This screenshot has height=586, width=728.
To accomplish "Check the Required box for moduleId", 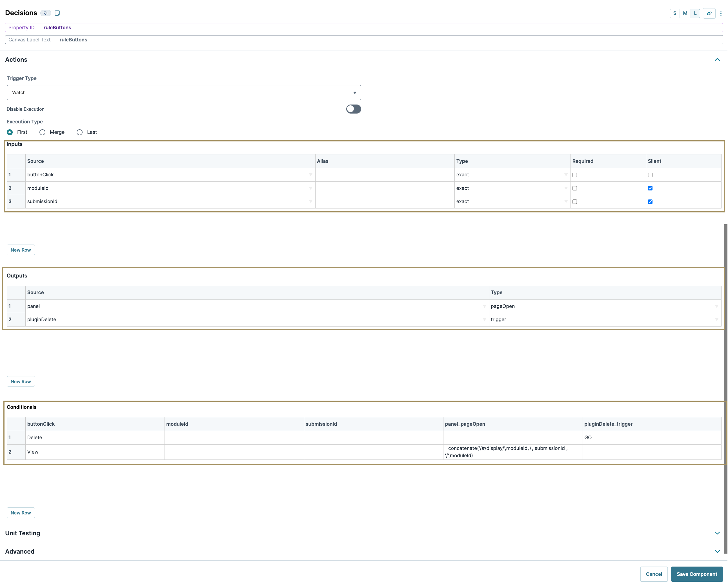I will 575,188.
